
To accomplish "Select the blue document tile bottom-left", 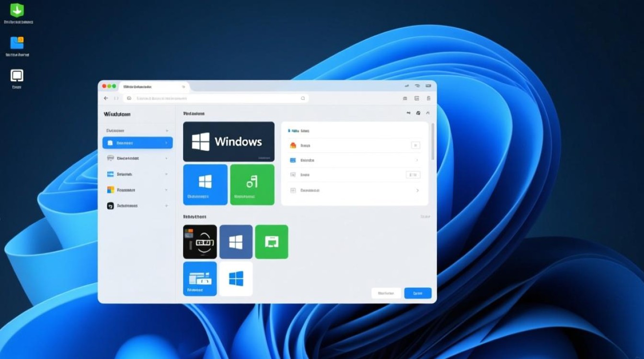I will [x=200, y=279].
